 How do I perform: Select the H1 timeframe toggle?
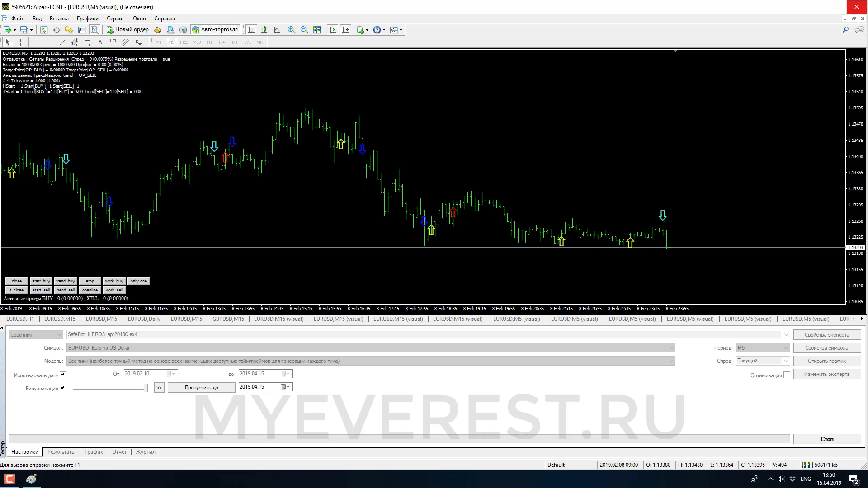coord(209,42)
